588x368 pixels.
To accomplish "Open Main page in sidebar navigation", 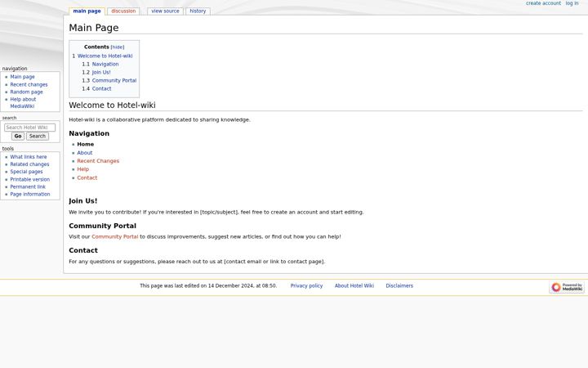I will pyautogui.click(x=22, y=77).
